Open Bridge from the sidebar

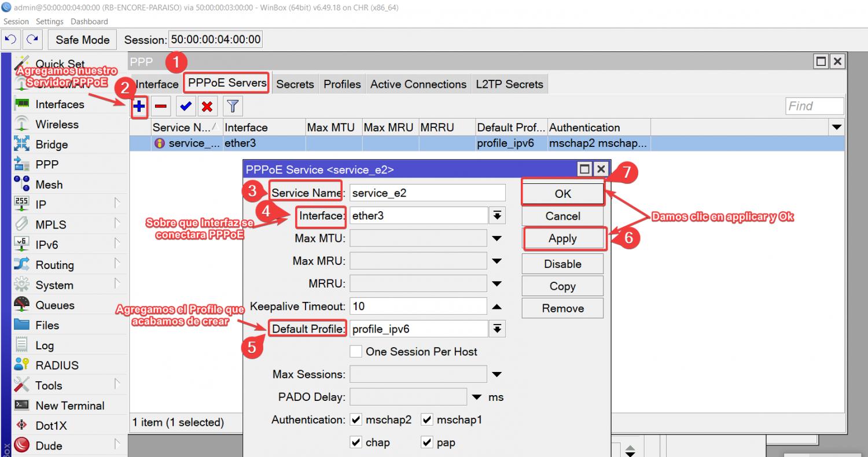[52, 145]
